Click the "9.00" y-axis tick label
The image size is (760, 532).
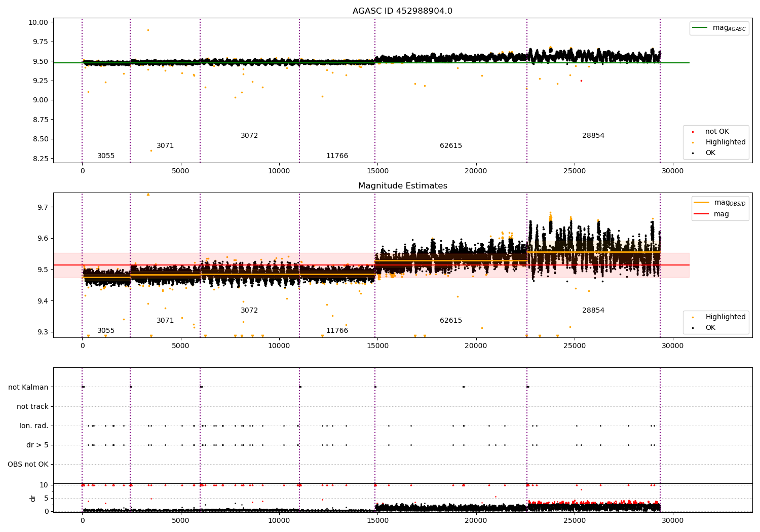pyautogui.click(x=40, y=100)
